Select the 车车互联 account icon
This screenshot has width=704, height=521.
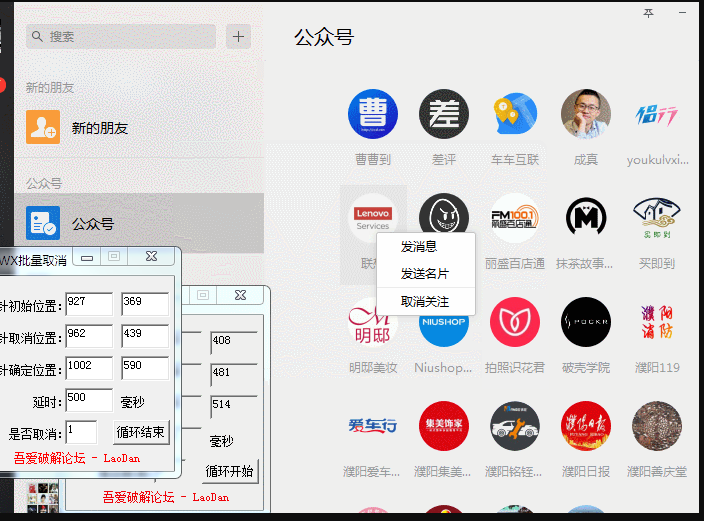pyautogui.click(x=515, y=114)
